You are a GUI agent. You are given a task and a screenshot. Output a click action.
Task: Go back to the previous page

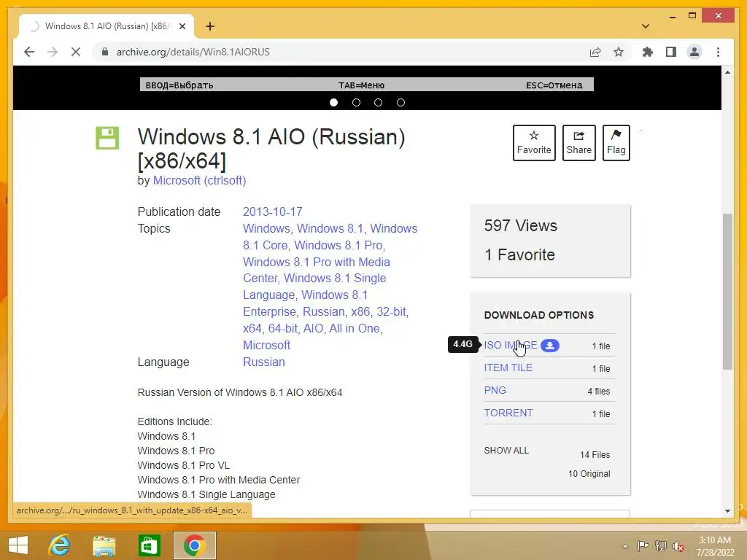29,52
